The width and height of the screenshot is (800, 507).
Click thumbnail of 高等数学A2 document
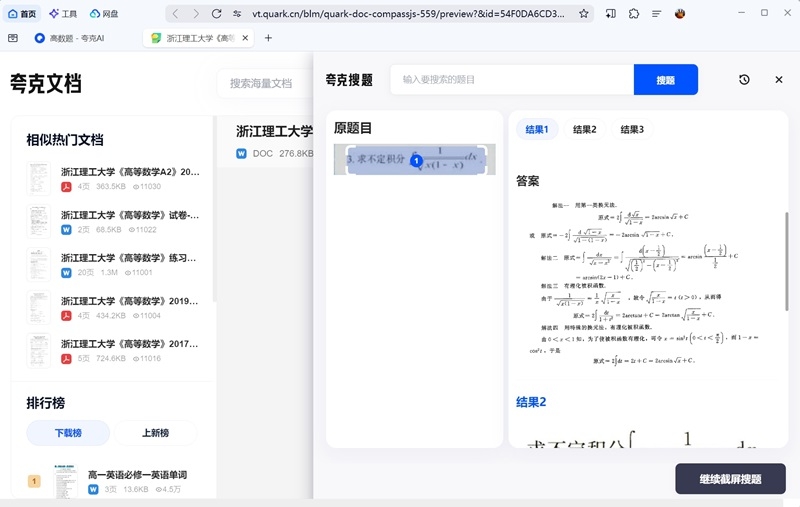pos(39,179)
